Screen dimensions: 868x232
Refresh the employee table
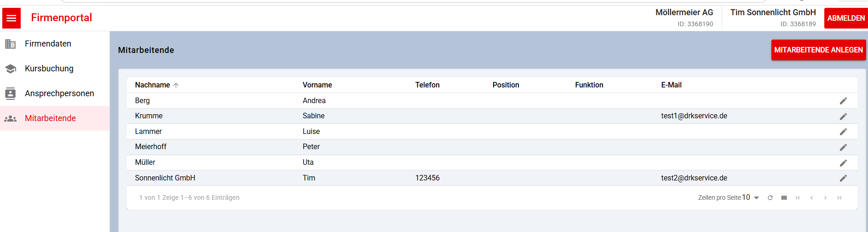[x=770, y=197]
